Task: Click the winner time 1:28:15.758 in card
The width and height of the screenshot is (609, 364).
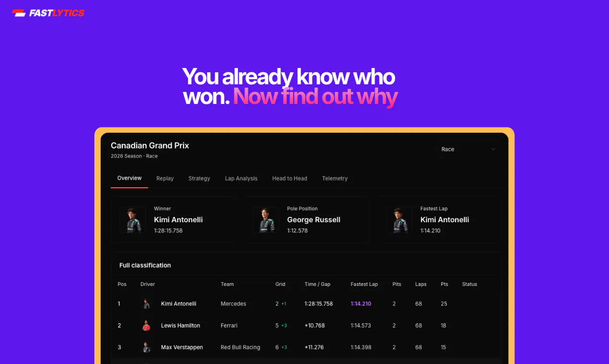Action: coord(168,231)
